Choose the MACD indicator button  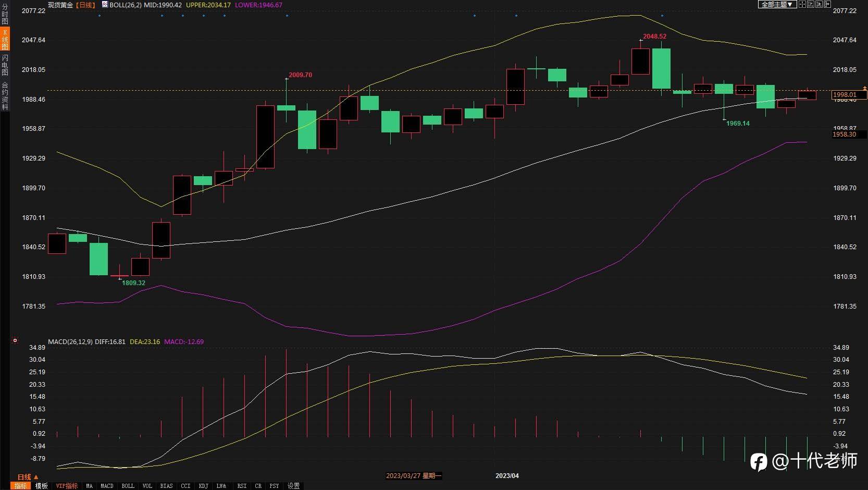click(x=107, y=486)
